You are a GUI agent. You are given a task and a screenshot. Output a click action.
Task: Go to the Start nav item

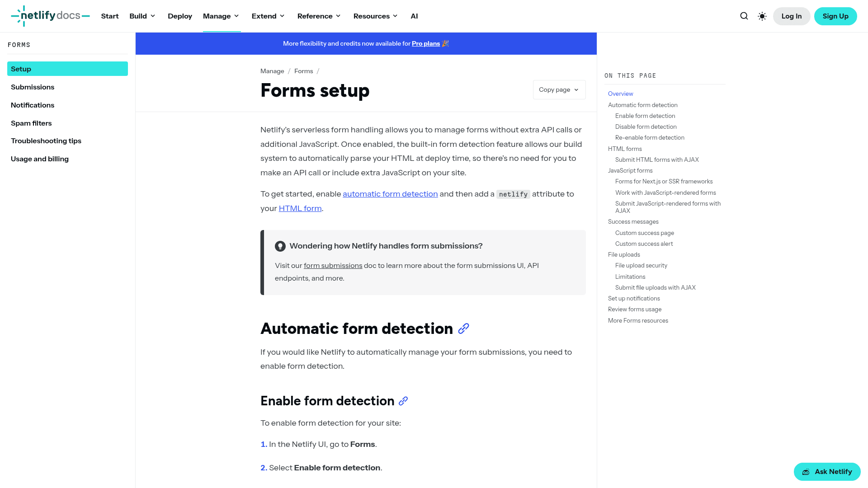(110, 16)
